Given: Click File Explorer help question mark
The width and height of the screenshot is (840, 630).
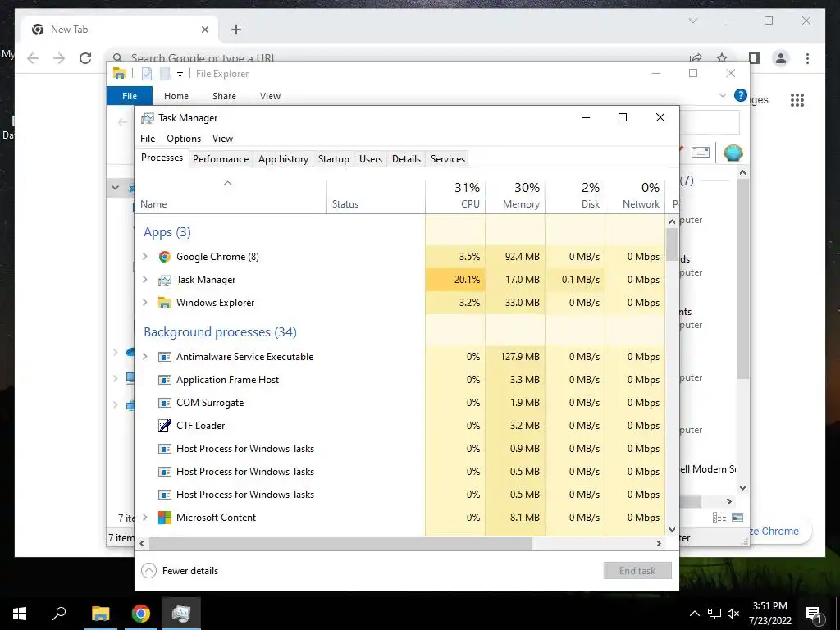Looking at the screenshot, I should pos(741,95).
